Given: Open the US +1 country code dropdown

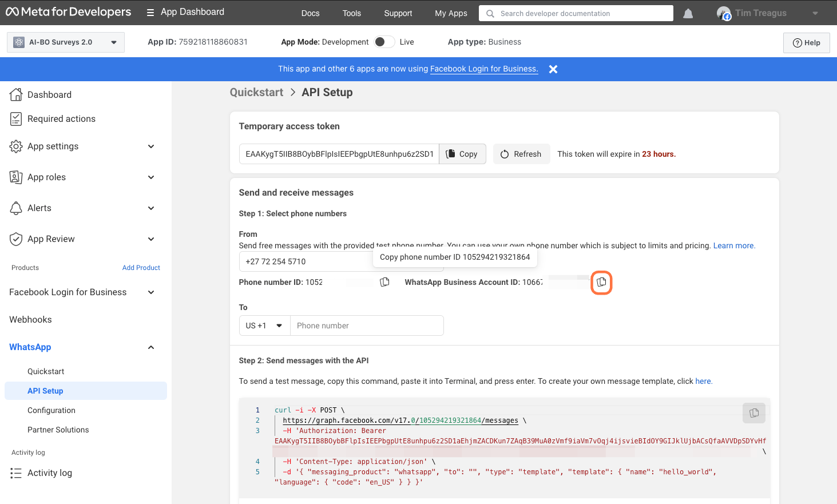Looking at the screenshot, I should click(264, 326).
